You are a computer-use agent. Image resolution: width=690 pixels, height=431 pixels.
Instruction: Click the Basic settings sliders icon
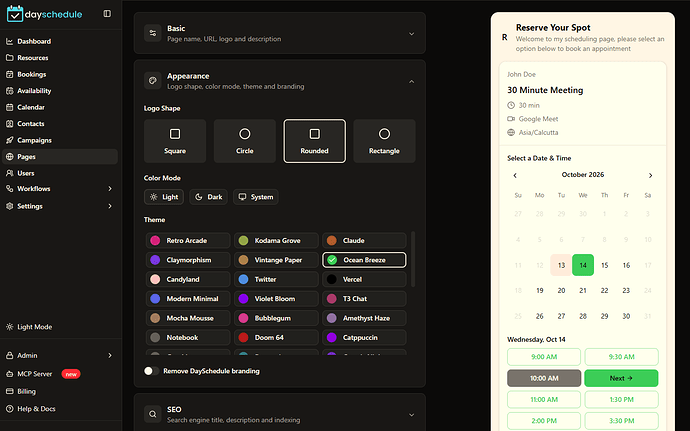153,33
